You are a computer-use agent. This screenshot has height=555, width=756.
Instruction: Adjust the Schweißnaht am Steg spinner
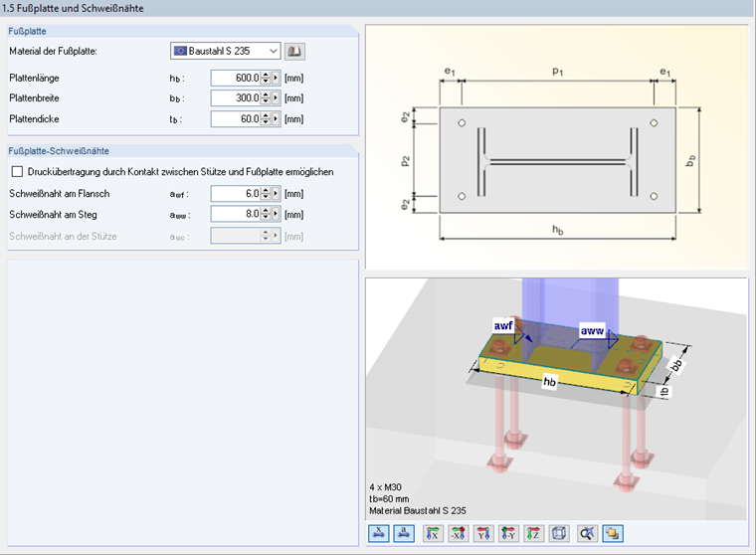click(266, 214)
